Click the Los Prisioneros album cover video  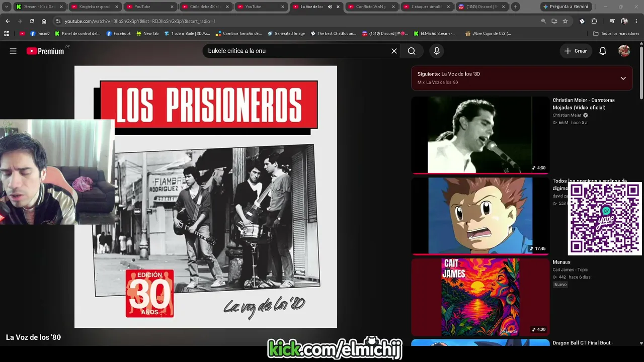pyautogui.click(x=206, y=197)
